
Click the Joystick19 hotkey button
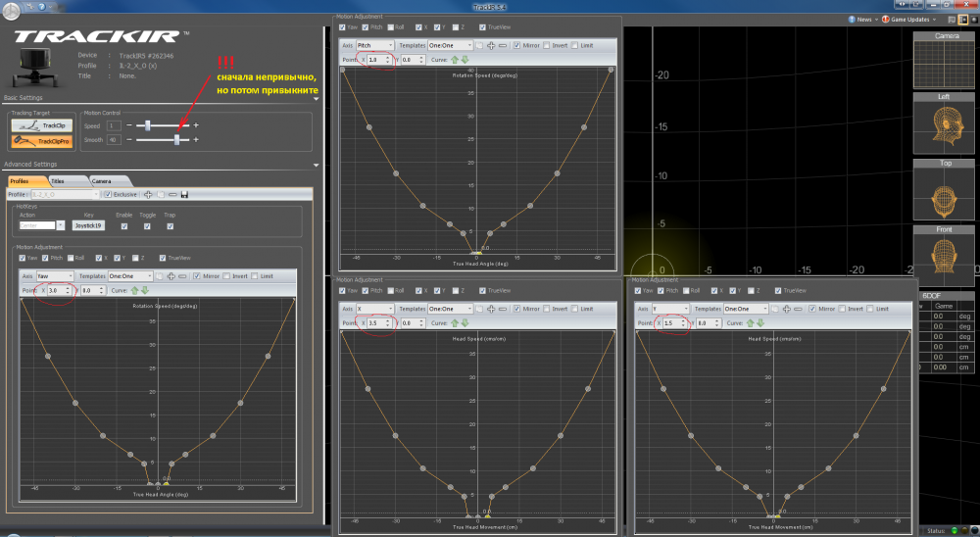[x=88, y=225]
